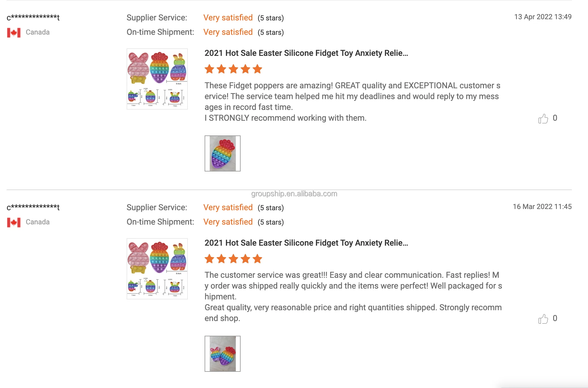Click the five-star rating in the top review
588x388 pixels.
(233, 69)
